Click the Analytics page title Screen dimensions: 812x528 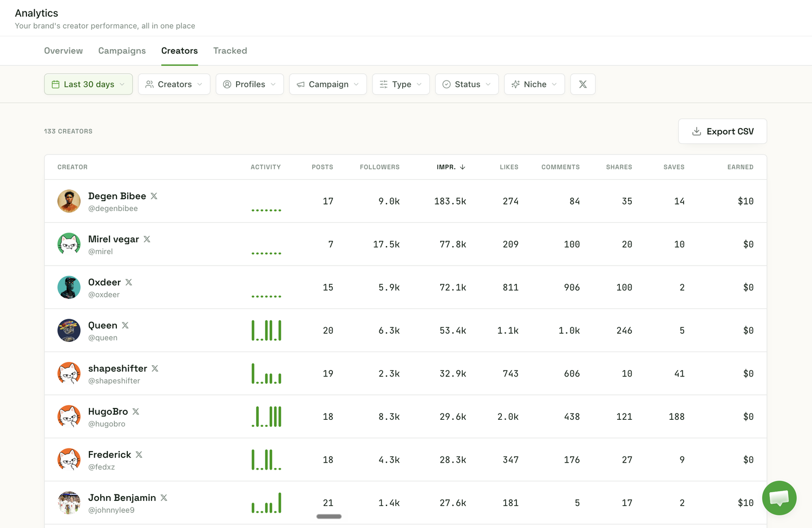(x=36, y=13)
